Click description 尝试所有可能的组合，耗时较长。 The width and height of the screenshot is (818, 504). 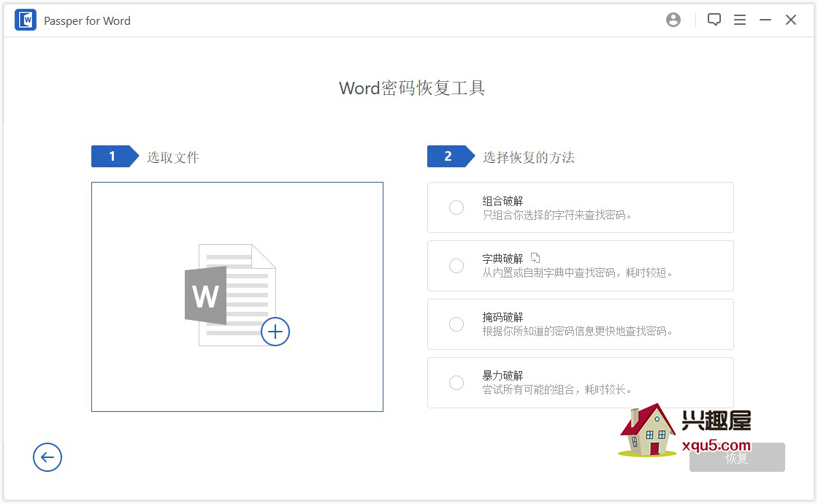click(557, 390)
